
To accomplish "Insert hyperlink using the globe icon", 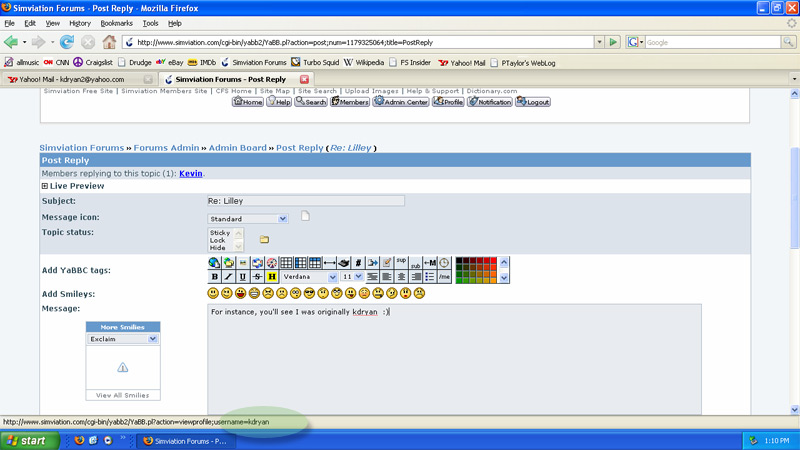I will [214, 263].
